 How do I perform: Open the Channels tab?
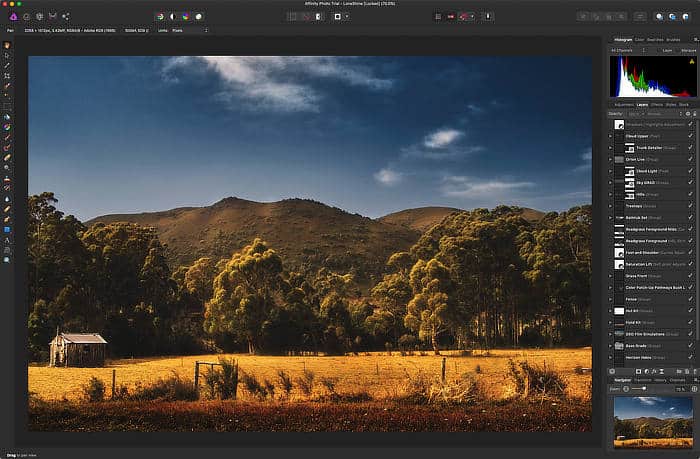coord(677,380)
